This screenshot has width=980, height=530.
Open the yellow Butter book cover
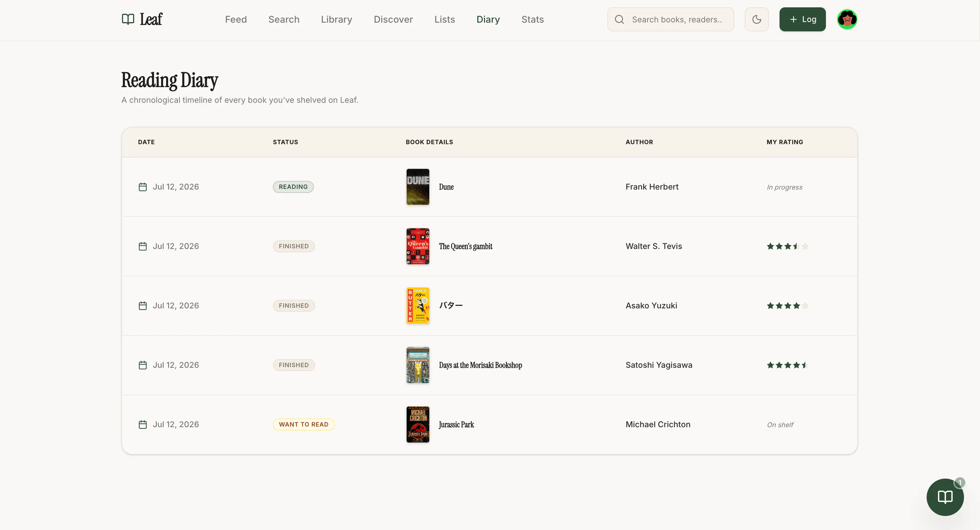(x=418, y=306)
